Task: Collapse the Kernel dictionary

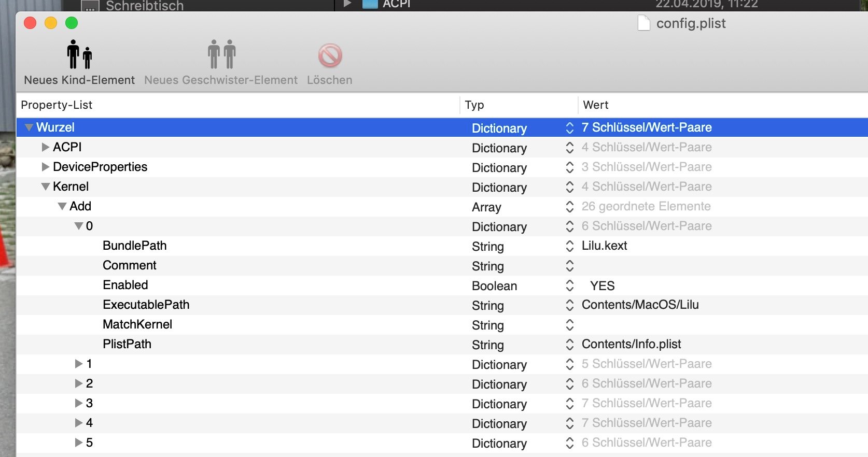Action: pyautogui.click(x=46, y=187)
